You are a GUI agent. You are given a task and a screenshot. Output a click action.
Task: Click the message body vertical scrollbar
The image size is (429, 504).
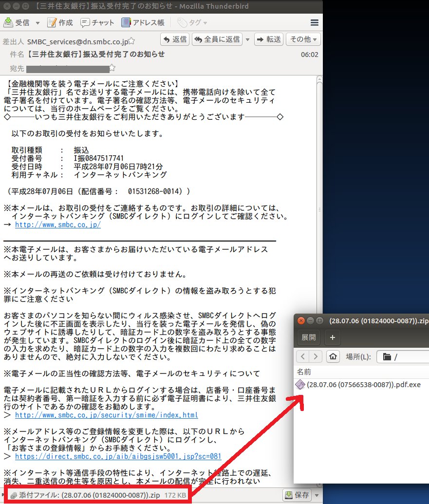pyautogui.click(x=319, y=280)
